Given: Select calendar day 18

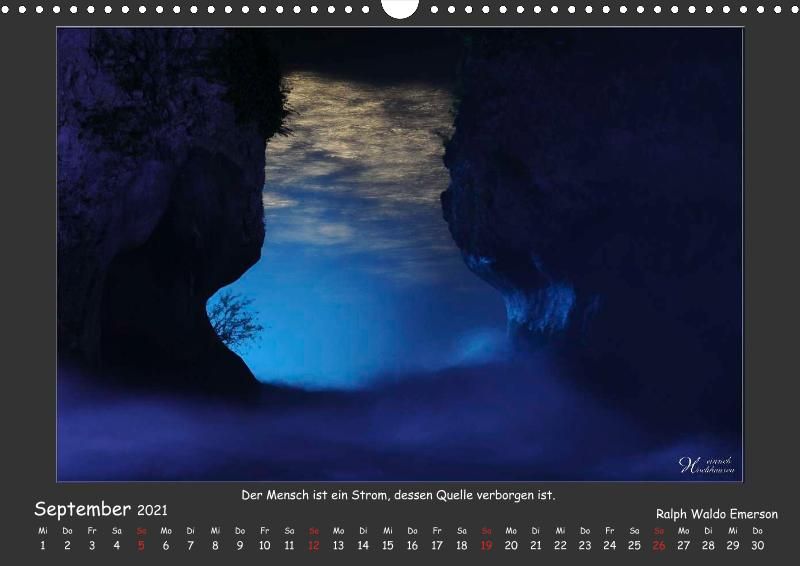Looking at the screenshot, I should [462, 545].
